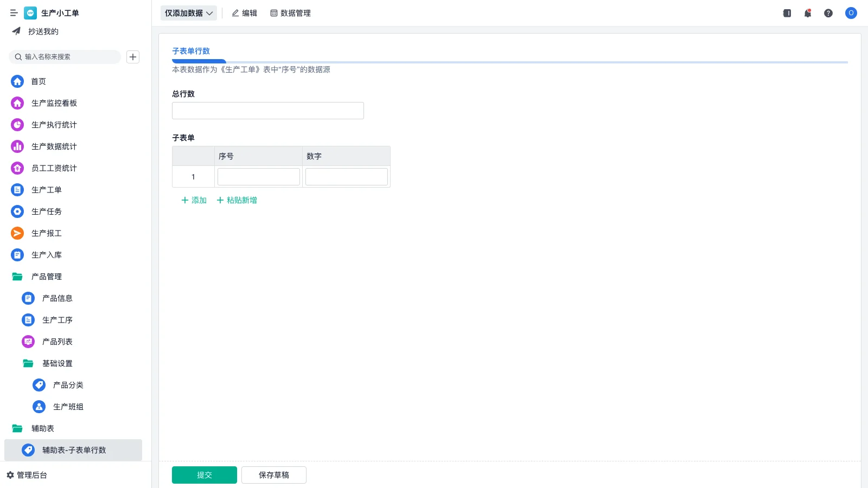The width and height of the screenshot is (868, 488).
Task: Switch to 生产工单 in sidebar
Action: (46, 190)
